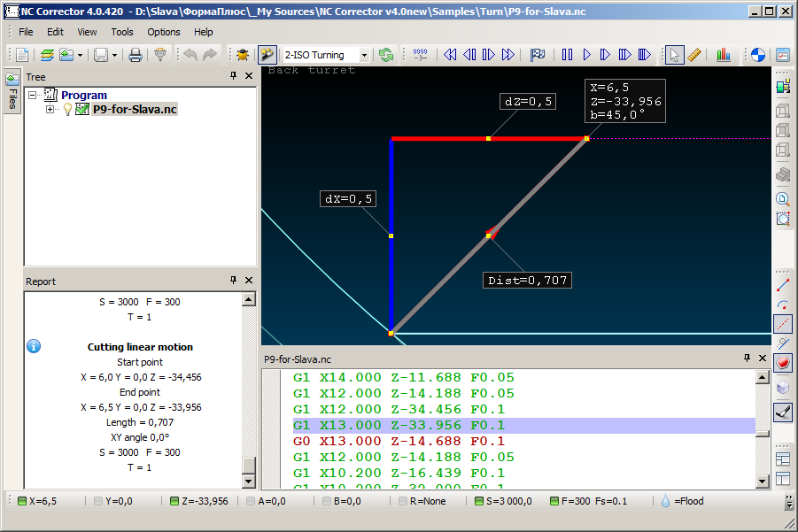Print the program with the printer icon
This screenshot has height=532, width=798.
(x=135, y=54)
